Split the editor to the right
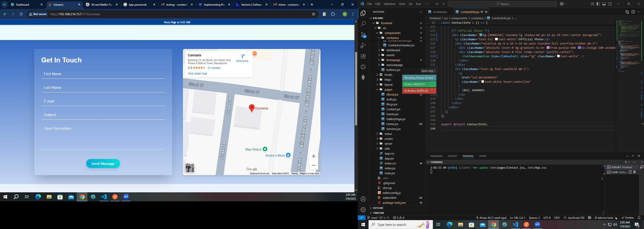Screen dimensions: 644x229 (x=633, y=12)
